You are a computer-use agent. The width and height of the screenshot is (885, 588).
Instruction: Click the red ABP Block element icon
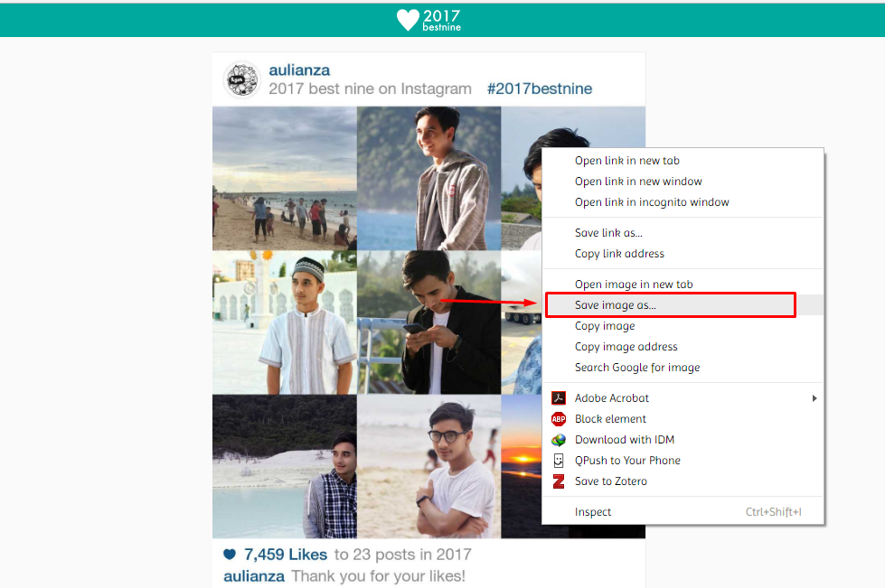click(x=558, y=419)
